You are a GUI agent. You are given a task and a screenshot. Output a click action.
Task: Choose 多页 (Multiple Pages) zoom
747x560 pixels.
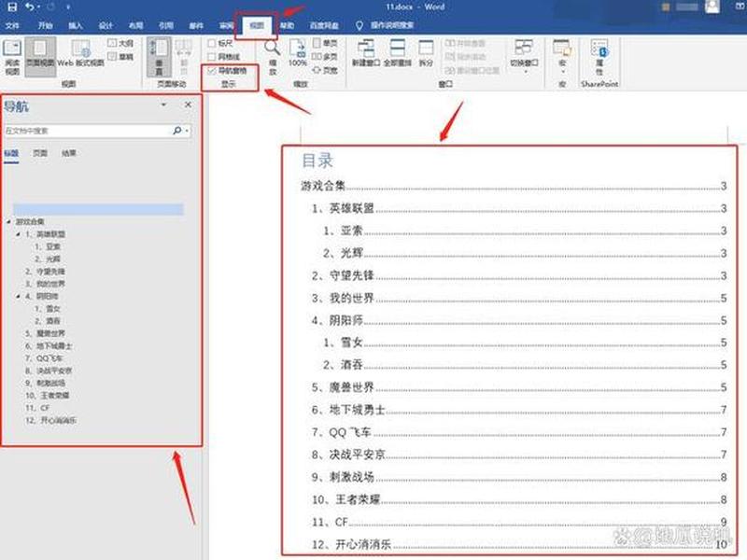tap(325, 57)
